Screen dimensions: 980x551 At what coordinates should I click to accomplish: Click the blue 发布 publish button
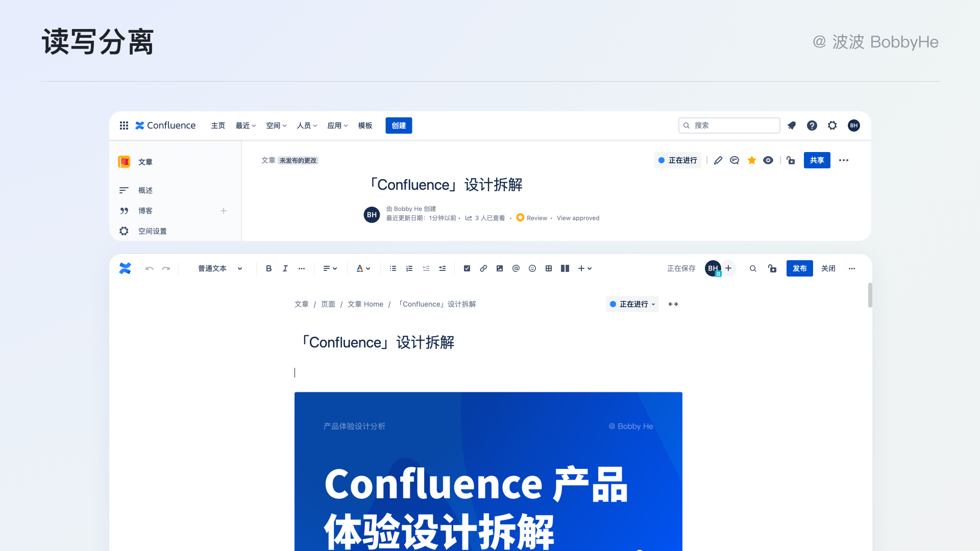799,268
